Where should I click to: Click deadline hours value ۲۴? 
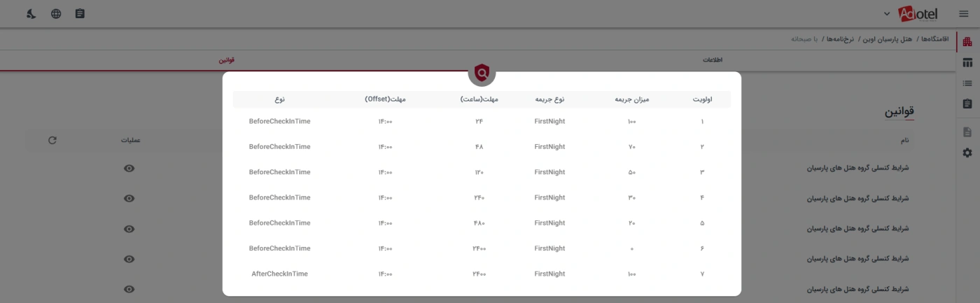(479, 121)
